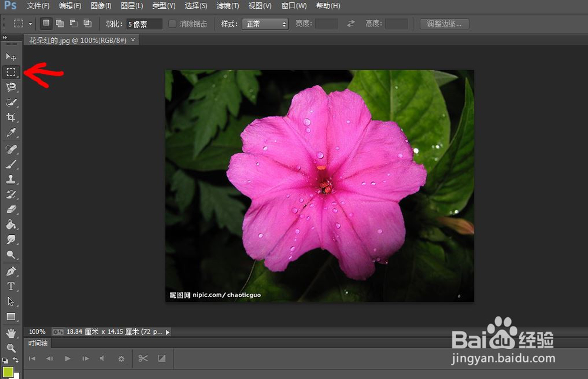Choose New Selection mode
This screenshot has height=379, width=588.
[x=46, y=24]
